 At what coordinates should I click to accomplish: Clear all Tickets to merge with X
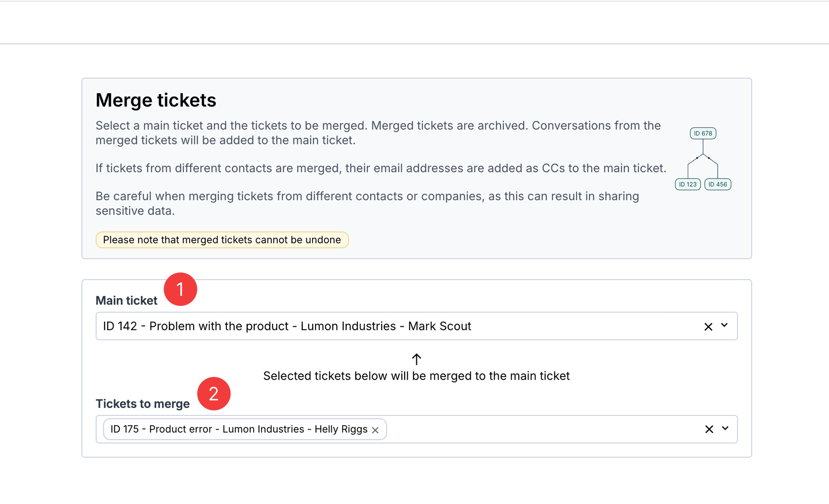click(x=709, y=429)
